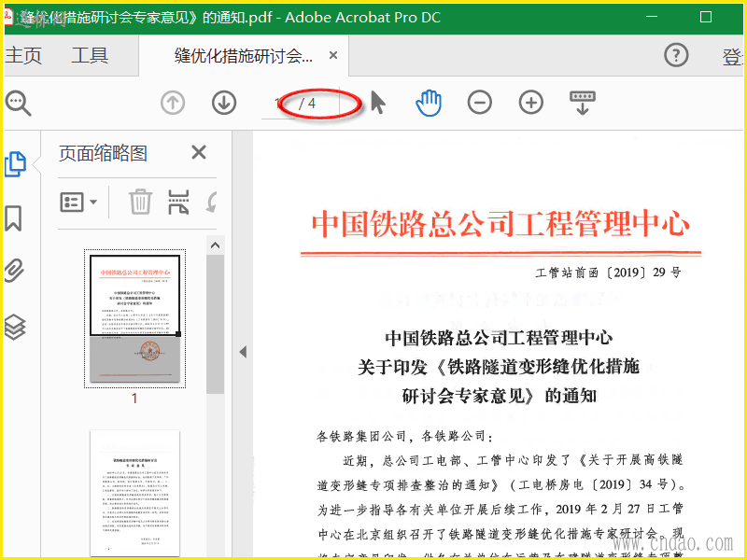Delete selected page with trash icon
The width and height of the screenshot is (747, 560).
[x=140, y=202]
